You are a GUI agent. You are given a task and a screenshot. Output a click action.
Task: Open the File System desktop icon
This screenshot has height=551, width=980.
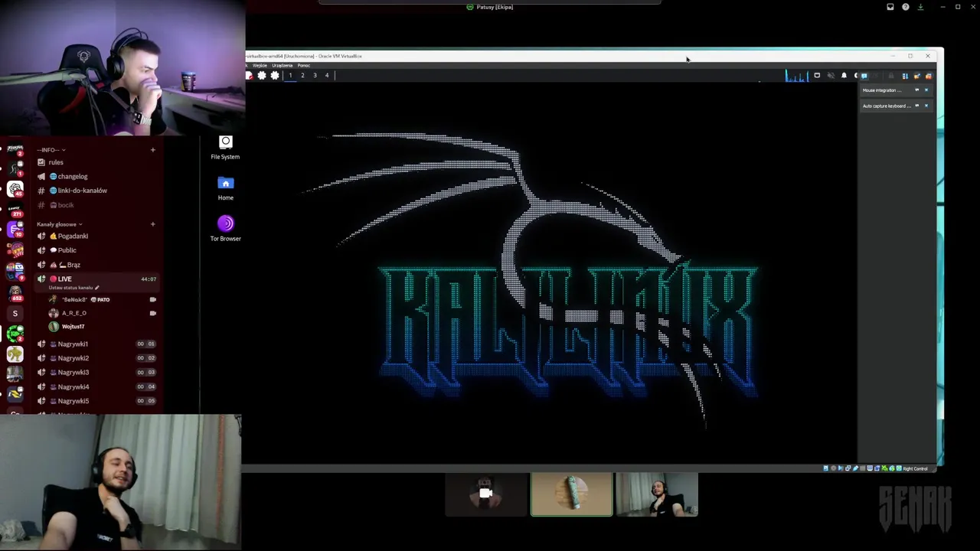[x=225, y=148]
